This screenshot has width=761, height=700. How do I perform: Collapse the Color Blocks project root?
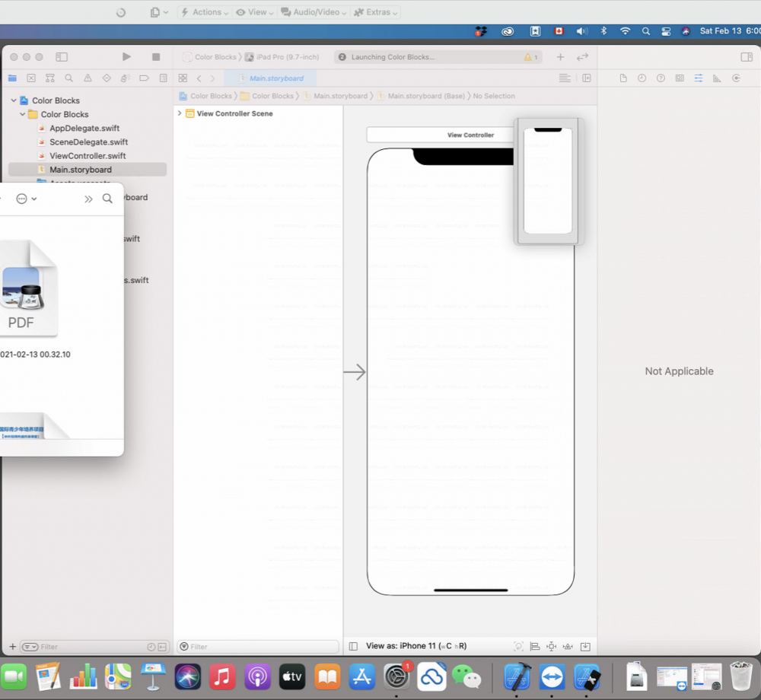click(x=13, y=100)
